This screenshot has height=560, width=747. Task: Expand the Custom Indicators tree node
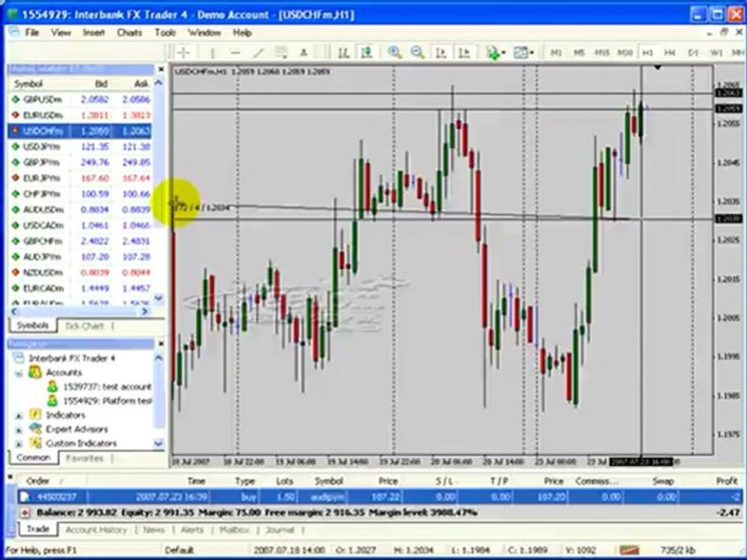click(19, 444)
